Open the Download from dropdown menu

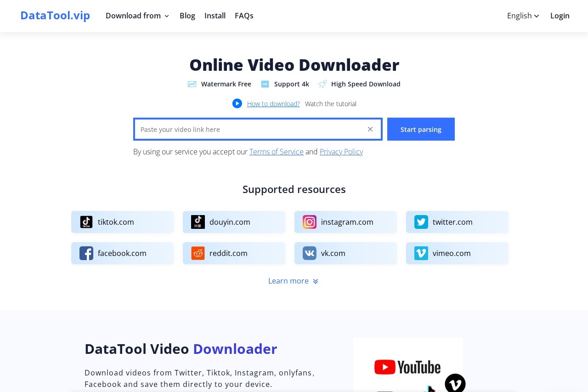137,16
